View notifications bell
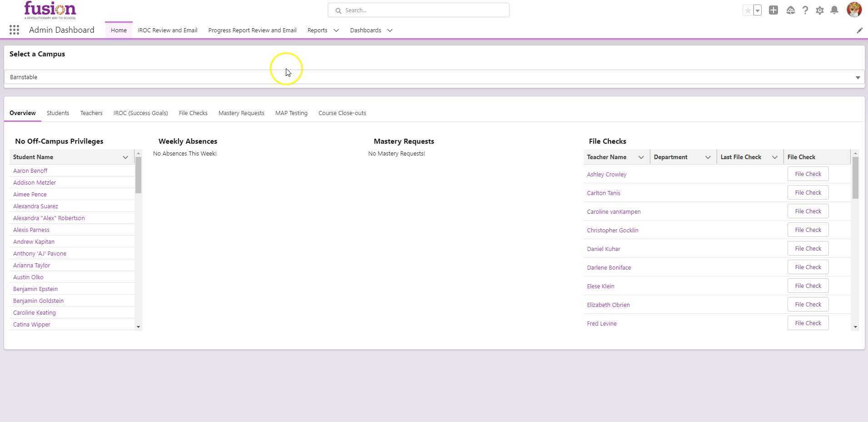The height and width of the screenshot is (422, 868). pyautogui.click(x=834, y=10)
